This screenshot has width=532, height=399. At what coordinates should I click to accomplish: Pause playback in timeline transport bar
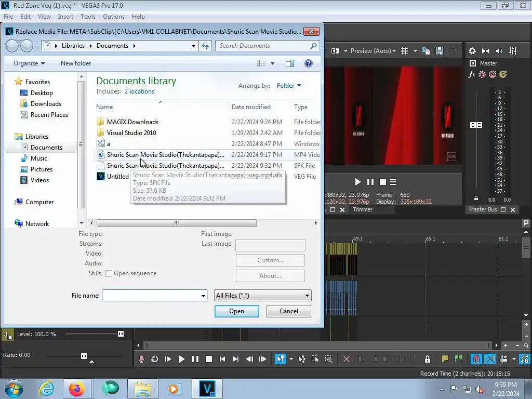click(x=195, y=359)
